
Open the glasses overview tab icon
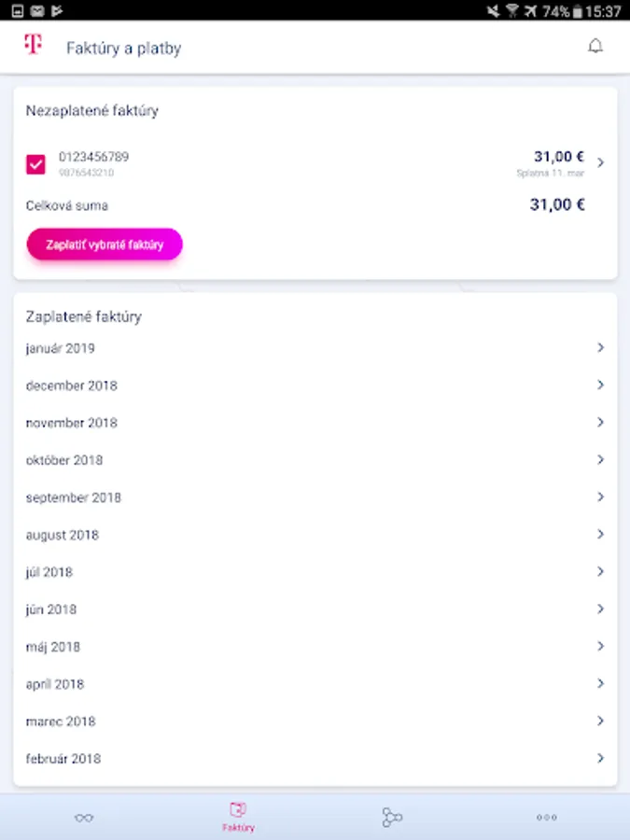[x=84, y=818]
